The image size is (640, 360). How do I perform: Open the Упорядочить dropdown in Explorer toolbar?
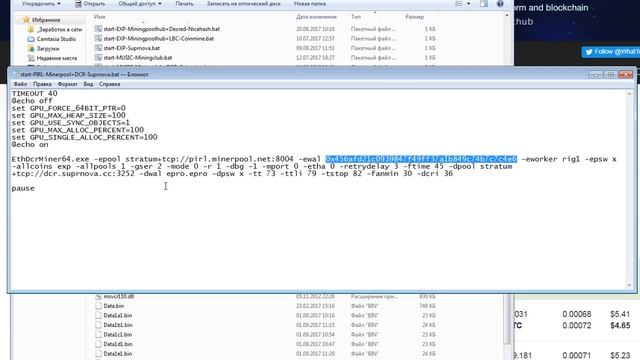[x=41, y=4]
